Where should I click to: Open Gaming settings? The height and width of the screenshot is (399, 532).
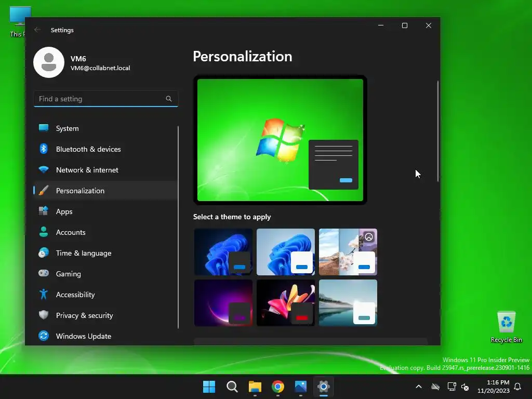point(105,273)
